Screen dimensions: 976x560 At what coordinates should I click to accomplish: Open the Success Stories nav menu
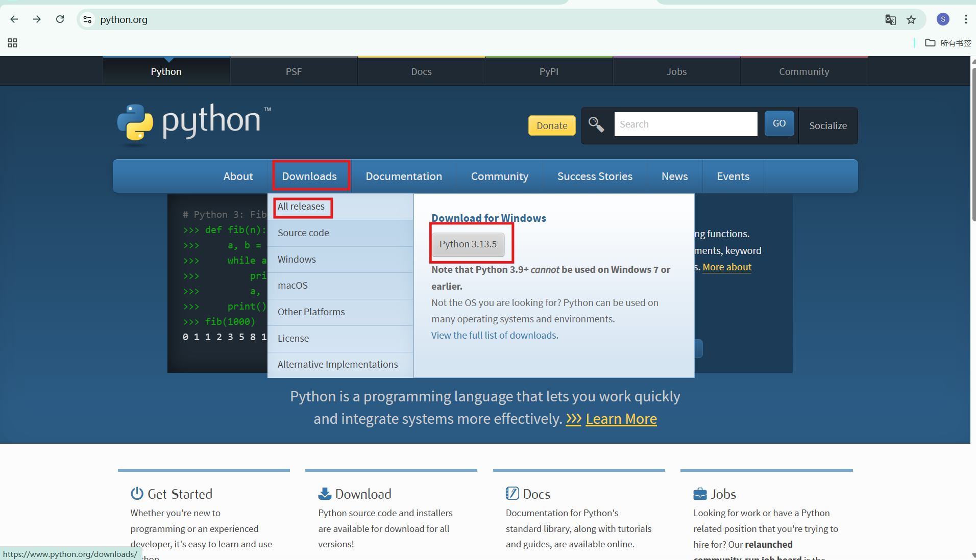tap(595, 176)
